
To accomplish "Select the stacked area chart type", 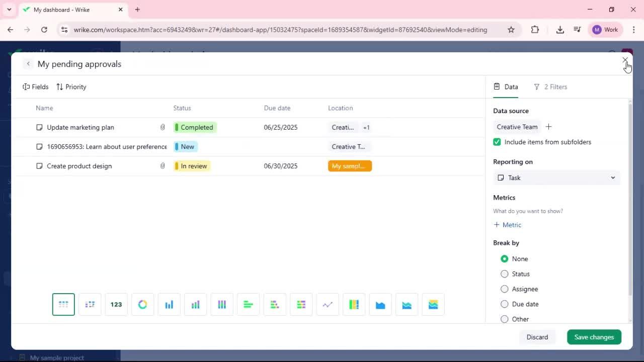I will coord(407,305).
